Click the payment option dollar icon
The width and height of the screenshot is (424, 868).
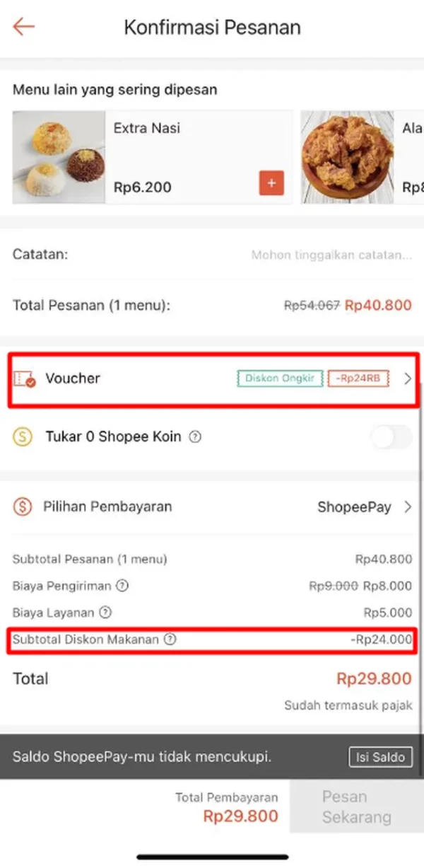tap(23, 507)
